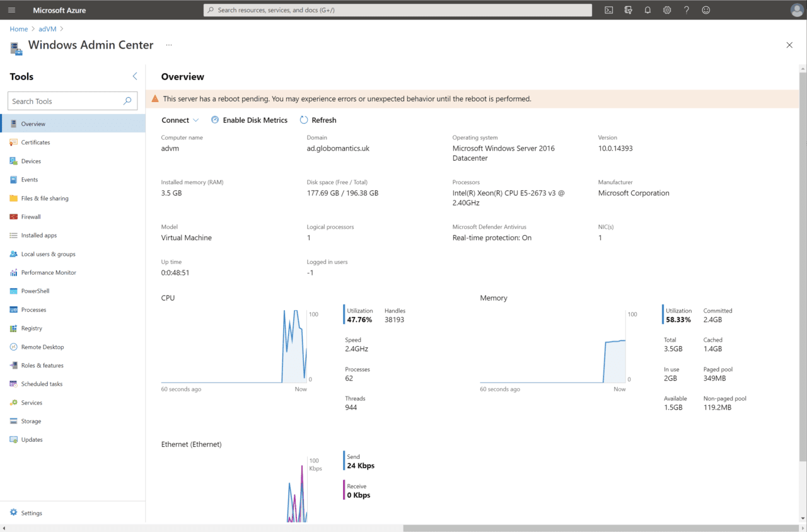Click the Installed apps list icon
Image resolution: width=807 pixels, height=532 pixels.
click(x=14, y=235)
